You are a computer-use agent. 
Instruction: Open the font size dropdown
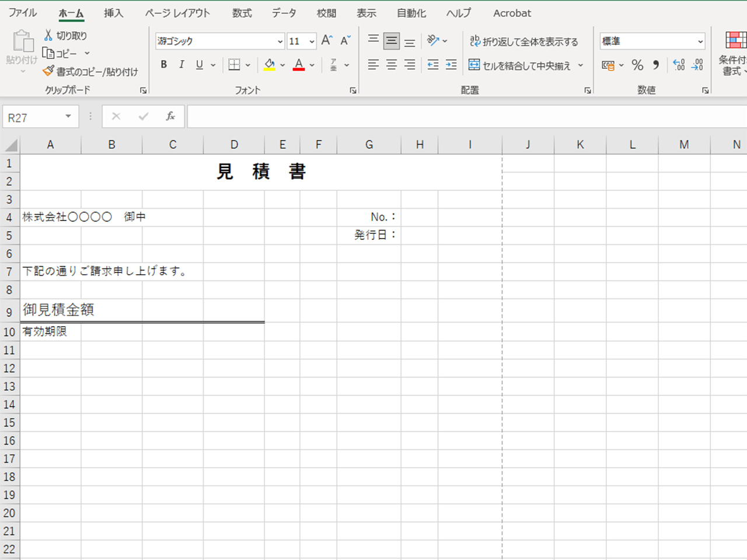[312, 41]
